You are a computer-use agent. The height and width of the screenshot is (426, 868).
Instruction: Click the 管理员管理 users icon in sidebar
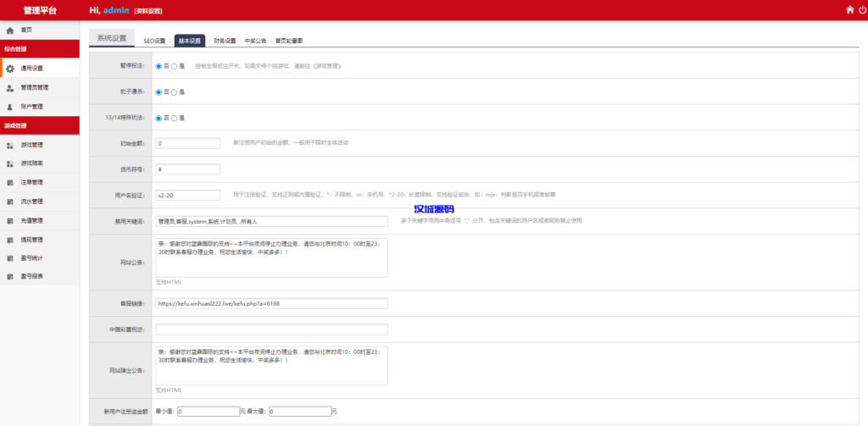10,87
